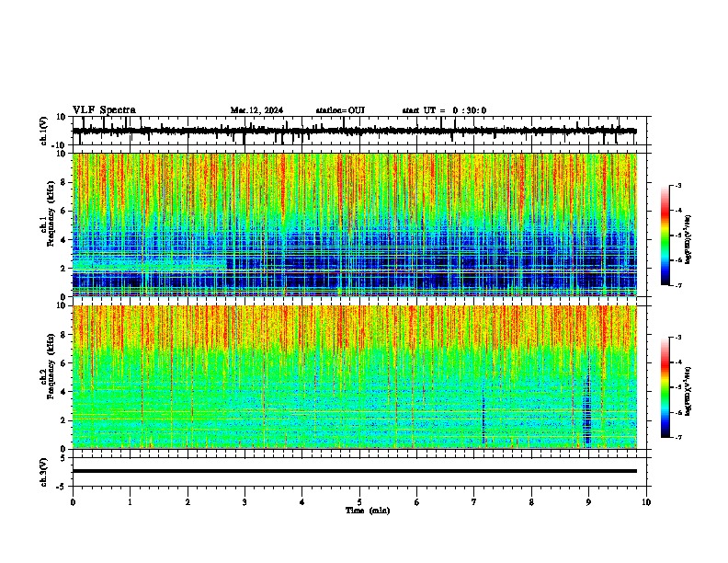Select the "Time (min)" axis label
728x563 pixels.
click(368, 511)
